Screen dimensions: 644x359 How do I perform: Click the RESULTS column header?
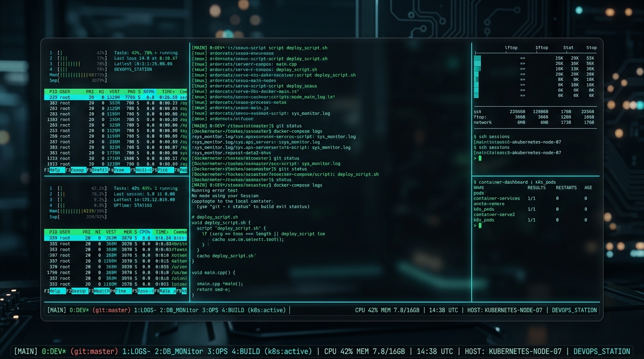click(536, 187)
